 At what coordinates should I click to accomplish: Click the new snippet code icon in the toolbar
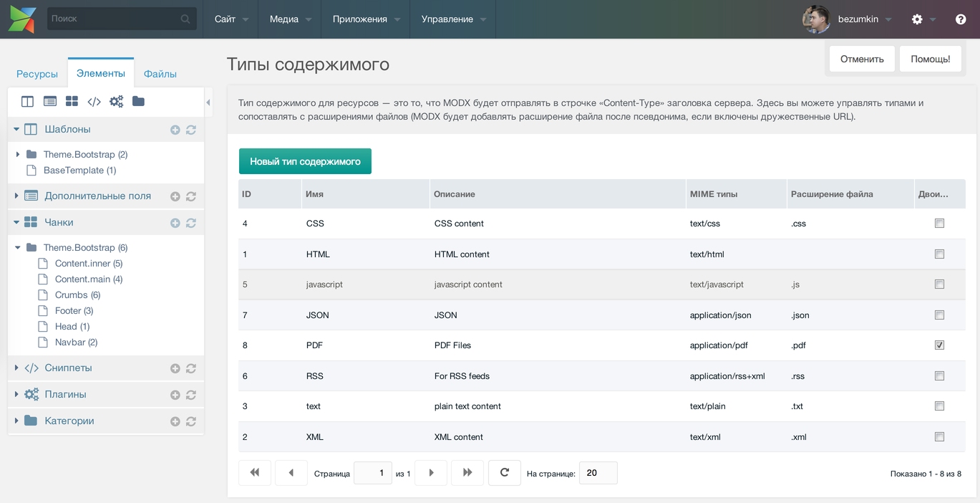pos(94,101)
